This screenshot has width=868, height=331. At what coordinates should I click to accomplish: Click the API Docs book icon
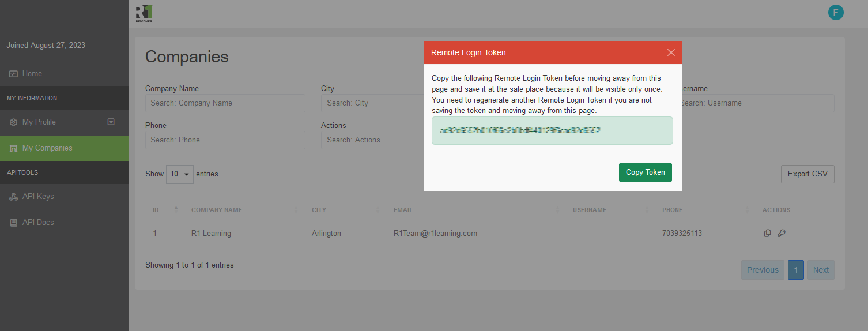[x=13, y=223]
